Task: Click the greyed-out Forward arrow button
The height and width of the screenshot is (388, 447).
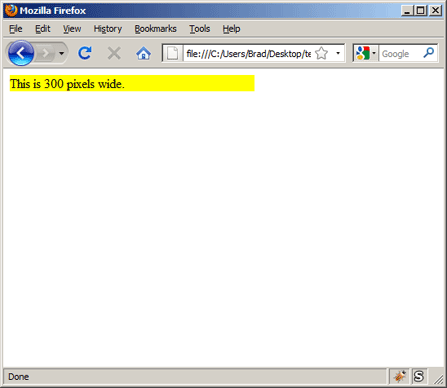Action: tap(46, 53)
